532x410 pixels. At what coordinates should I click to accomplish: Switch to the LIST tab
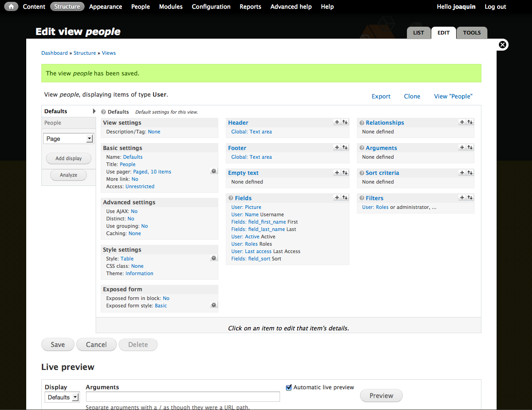tap(418, 33)
